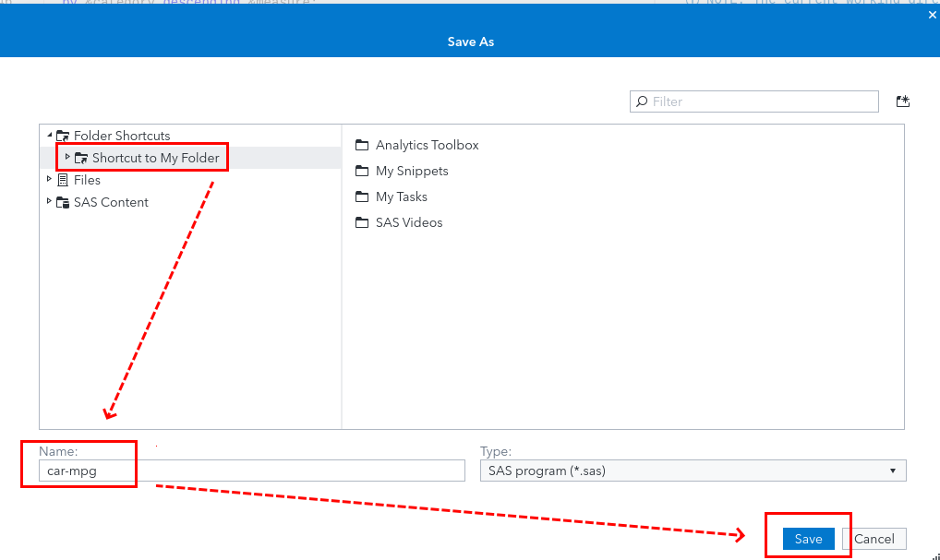This screenshot has height=560, width=940.
Task: Close the Save As dialog with X
Action: (x=932, y=14)
